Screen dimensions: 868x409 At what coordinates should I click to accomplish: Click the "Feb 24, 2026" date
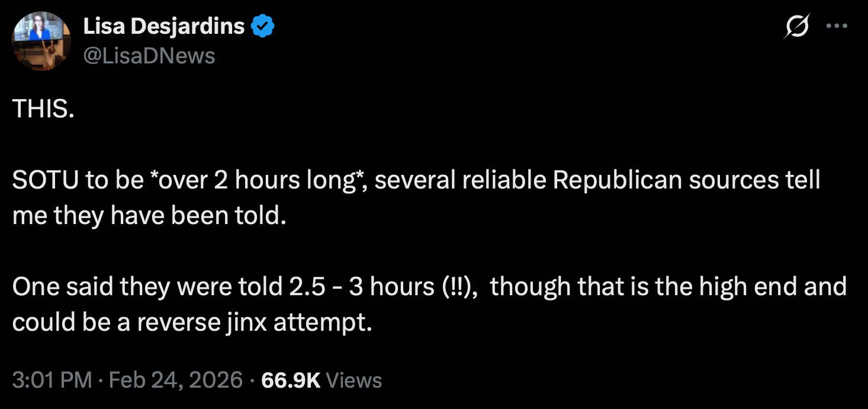(177, 380)
